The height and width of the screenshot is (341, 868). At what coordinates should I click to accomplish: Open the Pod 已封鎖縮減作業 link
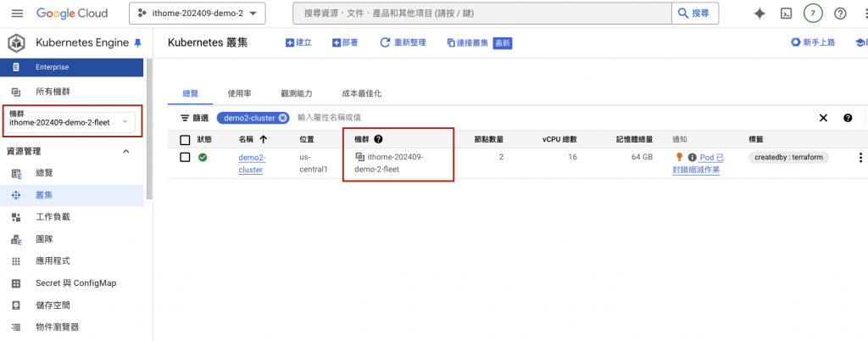698,164
